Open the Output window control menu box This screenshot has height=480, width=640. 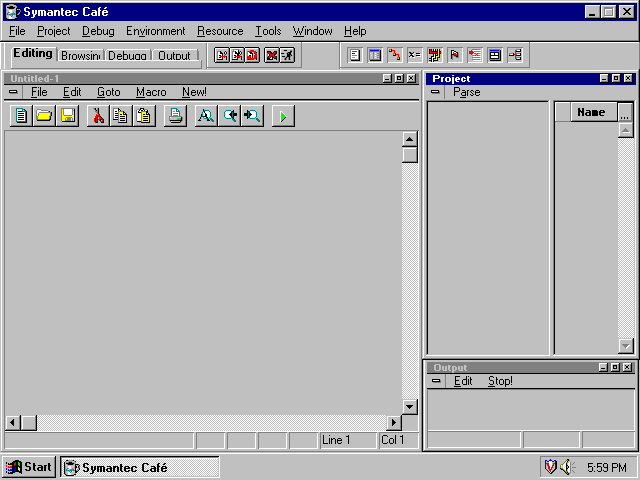(x=436, y=381)
